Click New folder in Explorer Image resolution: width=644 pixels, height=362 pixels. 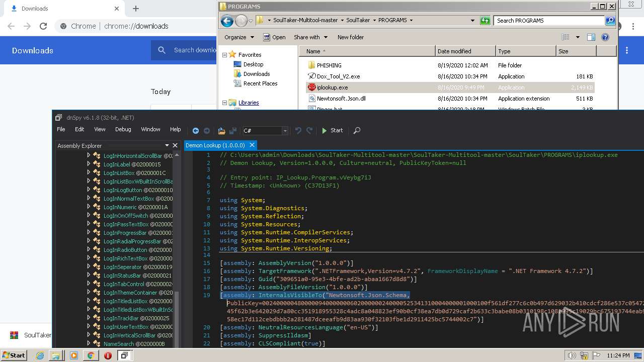point(351,37)
